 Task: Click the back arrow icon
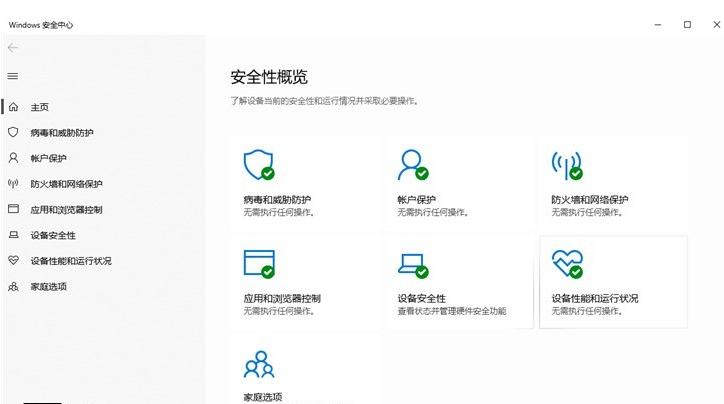click(13, 48)
